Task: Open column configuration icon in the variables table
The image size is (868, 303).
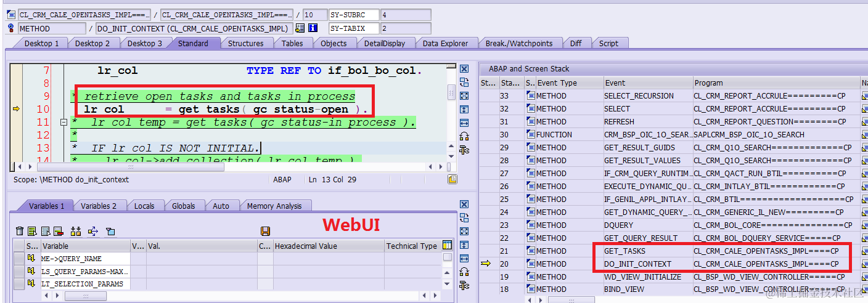Action: [x=448, y=245]
